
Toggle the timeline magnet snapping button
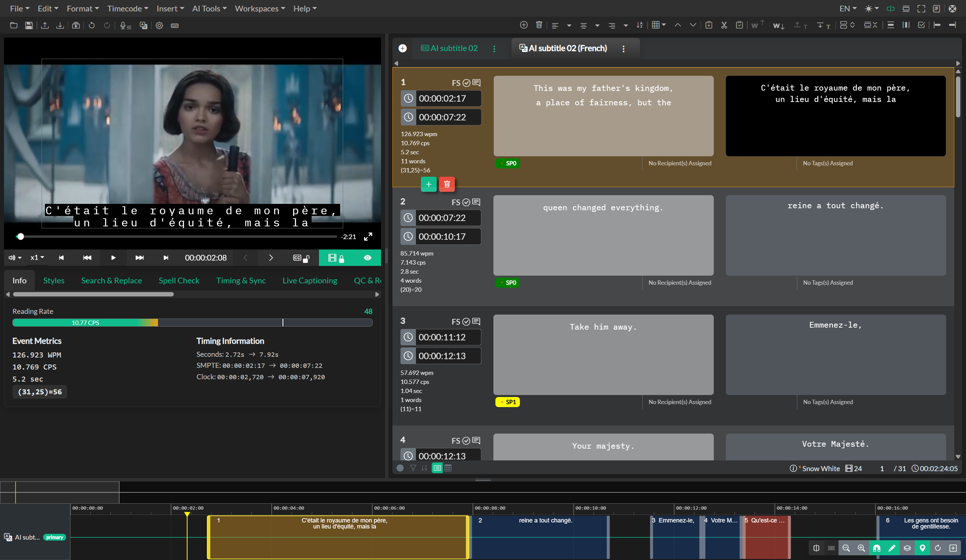(877, 548)
